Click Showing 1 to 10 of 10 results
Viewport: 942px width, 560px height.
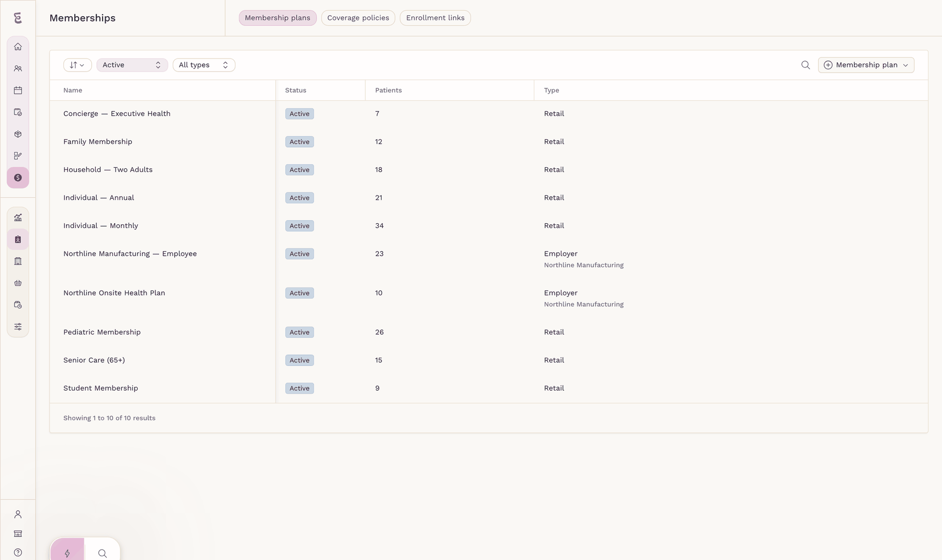coord(109,418)
